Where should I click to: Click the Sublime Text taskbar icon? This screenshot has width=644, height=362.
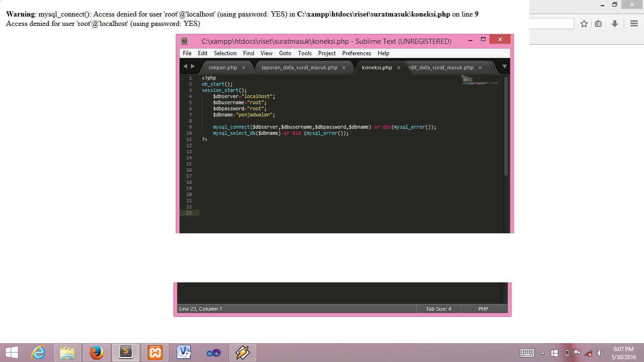126,353
